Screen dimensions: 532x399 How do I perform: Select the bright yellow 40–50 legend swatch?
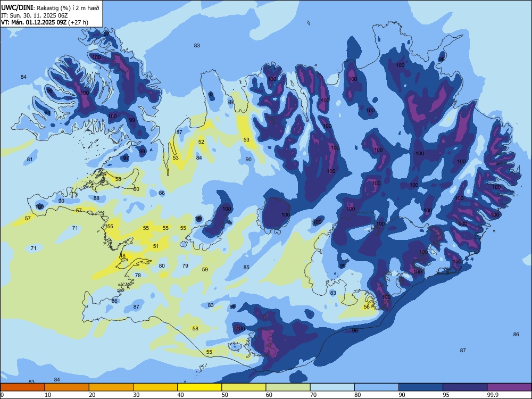(199, 387)
